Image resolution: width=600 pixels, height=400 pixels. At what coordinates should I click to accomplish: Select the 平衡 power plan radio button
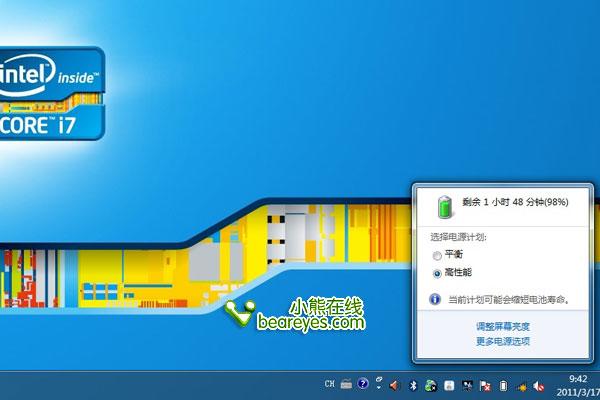click(x=437, y=256)
